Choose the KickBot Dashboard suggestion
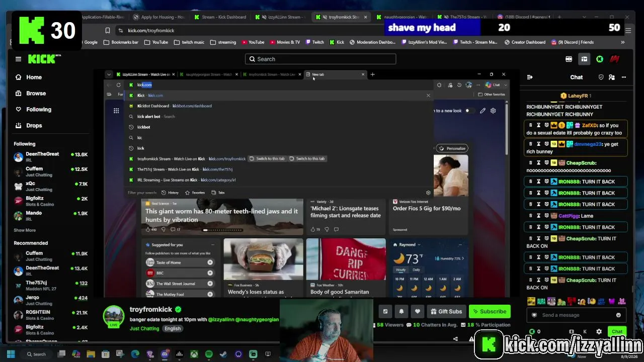The image size is (644, 362). tap(278, 106)
